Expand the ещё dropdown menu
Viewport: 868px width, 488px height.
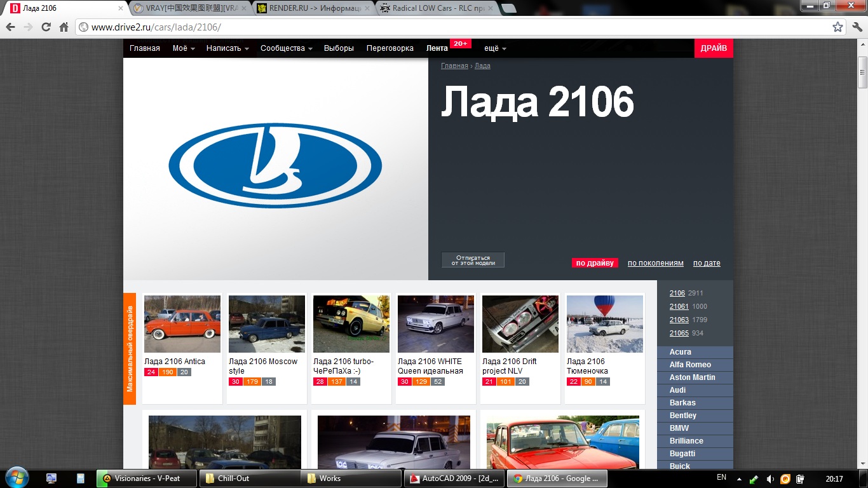(496, 48)
